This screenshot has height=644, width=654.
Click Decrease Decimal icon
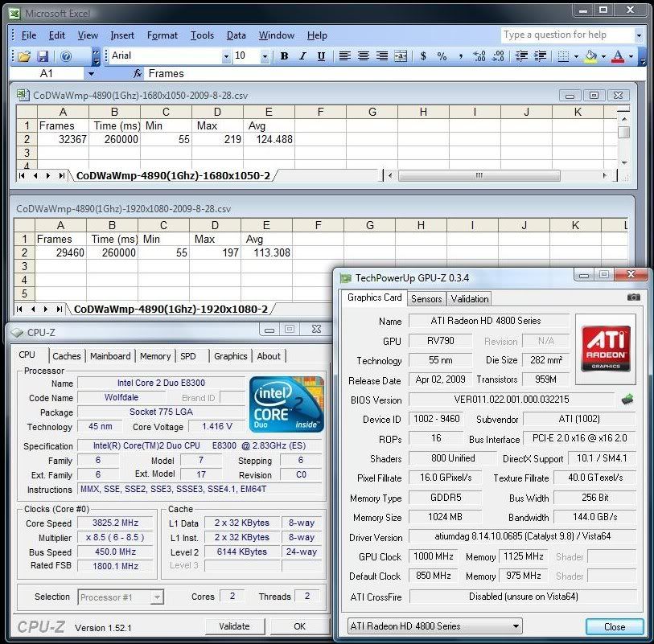click(498, 55)
